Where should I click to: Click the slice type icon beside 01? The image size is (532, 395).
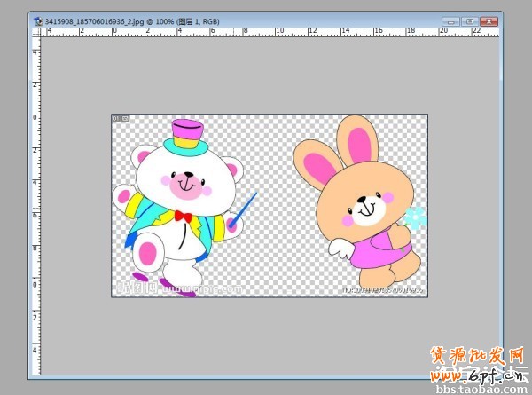[125, 118]
